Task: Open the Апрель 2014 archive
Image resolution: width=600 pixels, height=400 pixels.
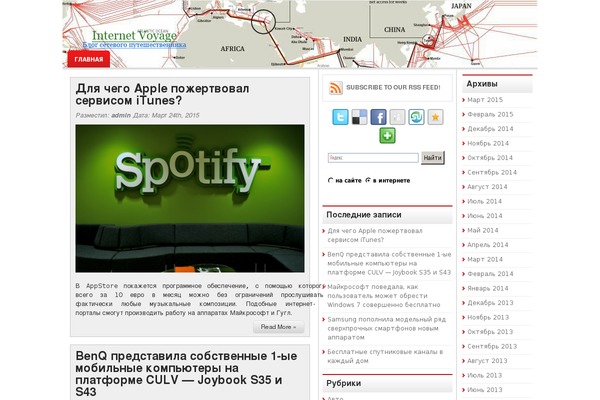Action: [x=488, y=245]
